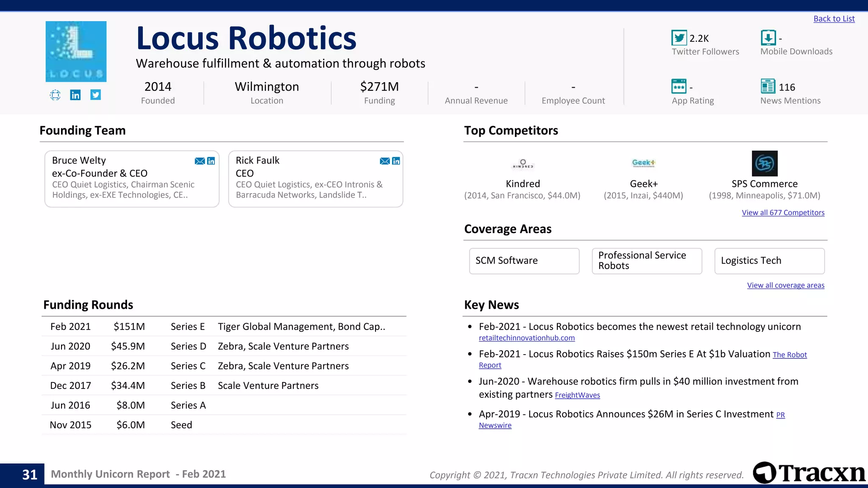The height and width of the screenshot is (488, 868).
Task: Open FreightWaves news source link
Action: [577, 395]
